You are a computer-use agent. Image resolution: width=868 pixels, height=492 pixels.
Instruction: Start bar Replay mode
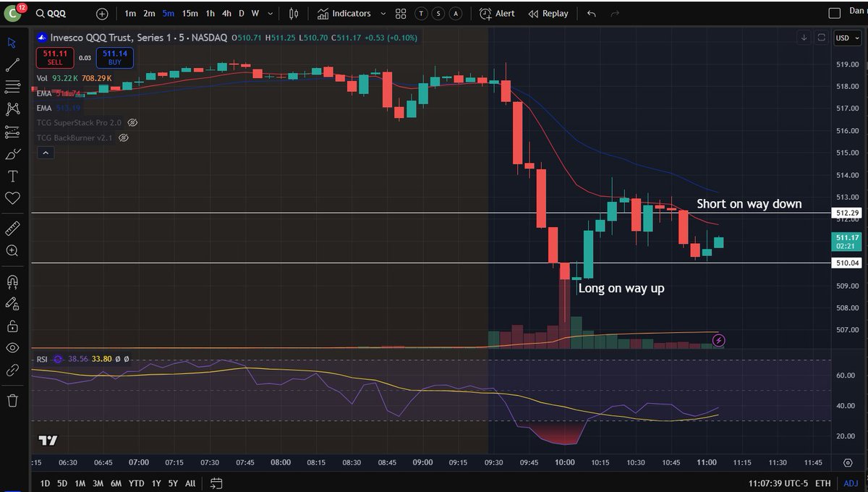point(548,14)
